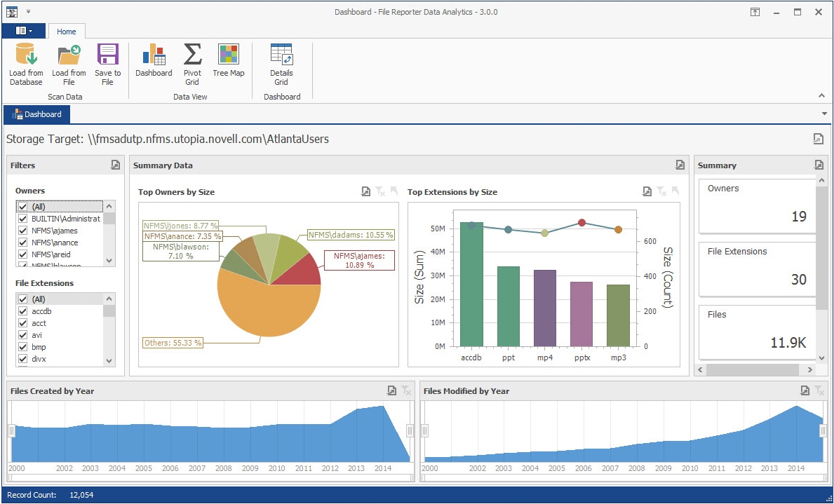Switch to Pivot Grid view
834x504 pixels.
click(192, 64)
